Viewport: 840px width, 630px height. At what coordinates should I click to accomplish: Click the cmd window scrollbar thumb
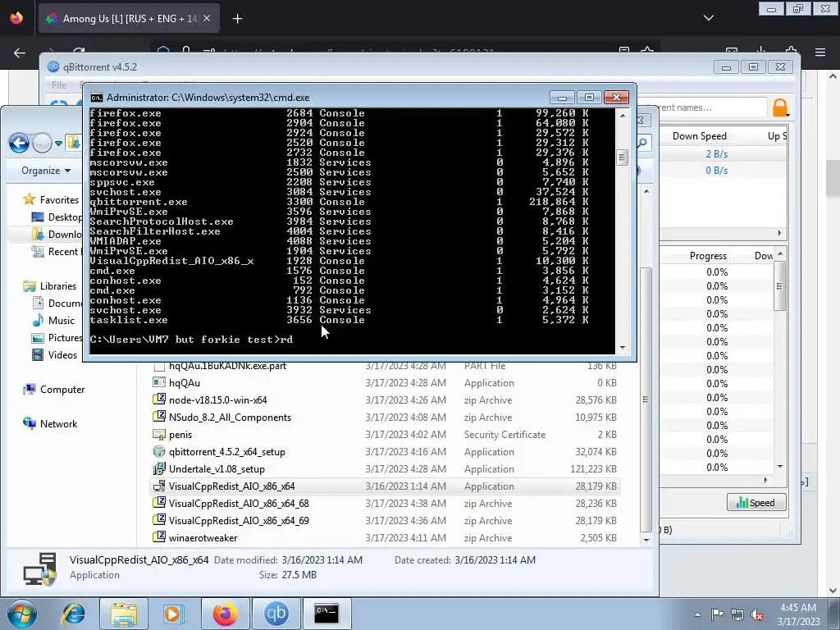pyautogui.click(x=622, y=157)
